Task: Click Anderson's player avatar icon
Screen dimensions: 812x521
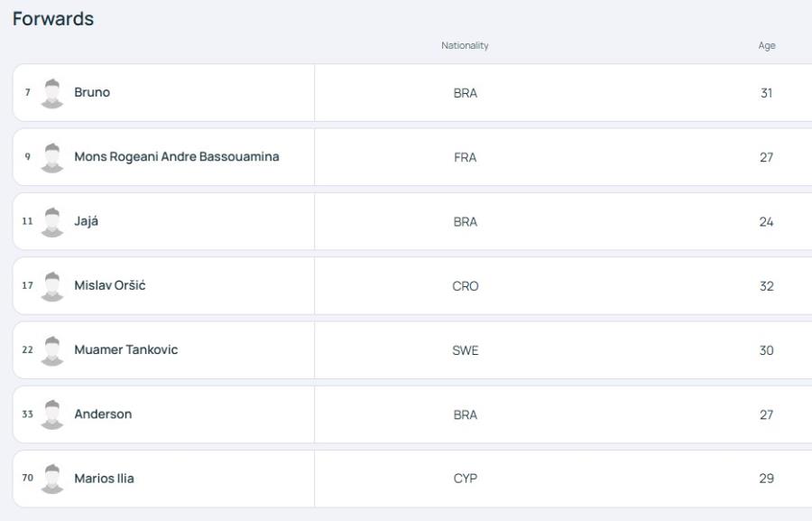Action: [51, 414]
